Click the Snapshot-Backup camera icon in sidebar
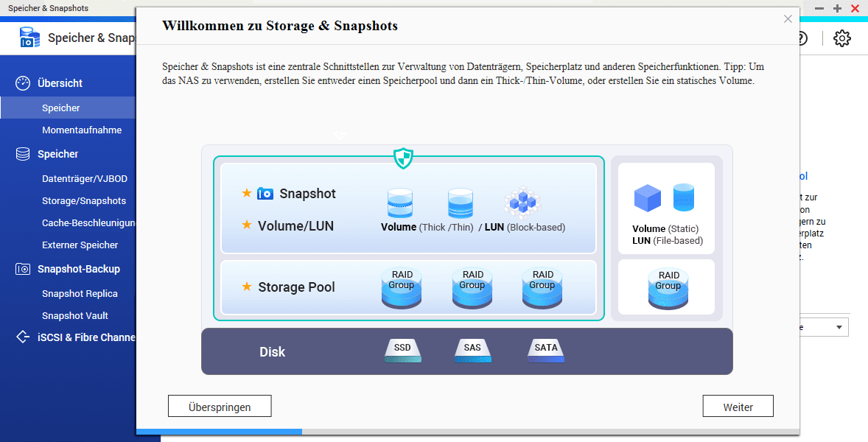The width and height of the screenshot is (868, 442). coord(23,269)
